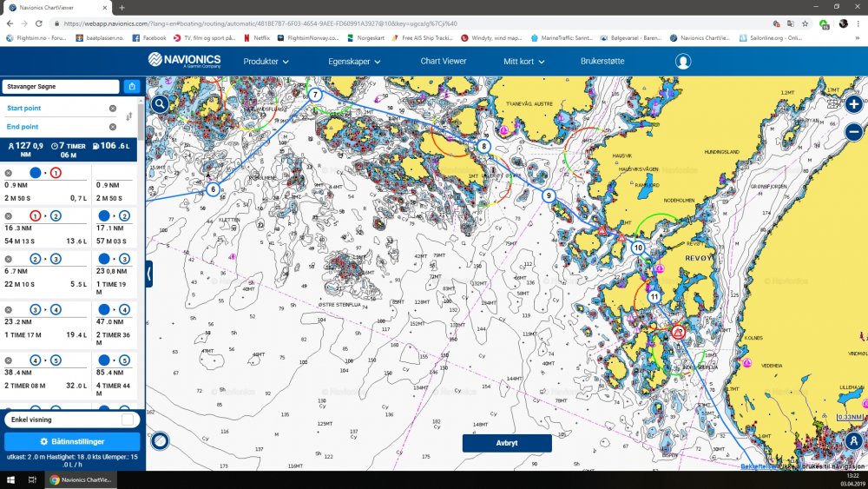Click the 106.6 L fuel total
The height and width of the screenshot is (489, 868).
click(x=111, y=146)
